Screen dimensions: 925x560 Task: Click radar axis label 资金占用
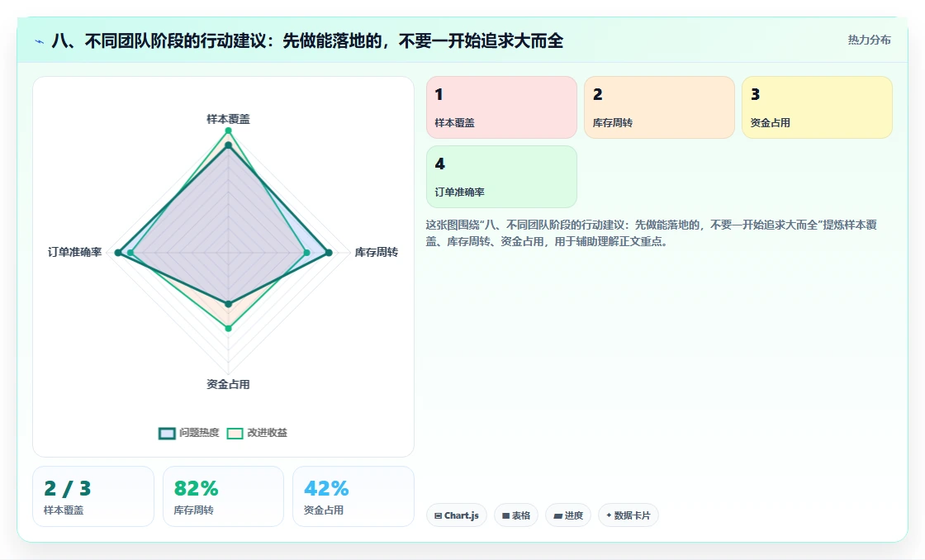[x=228, y=385]
